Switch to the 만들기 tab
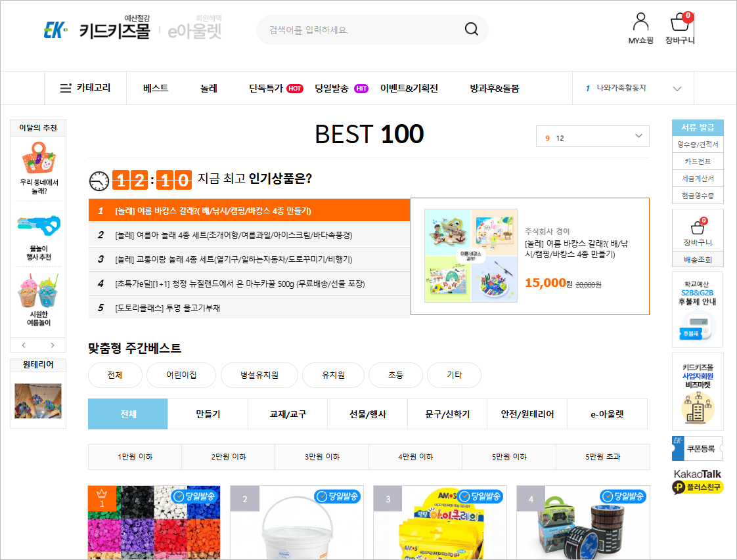Screen dimensions: 737x560 point(208,414)
